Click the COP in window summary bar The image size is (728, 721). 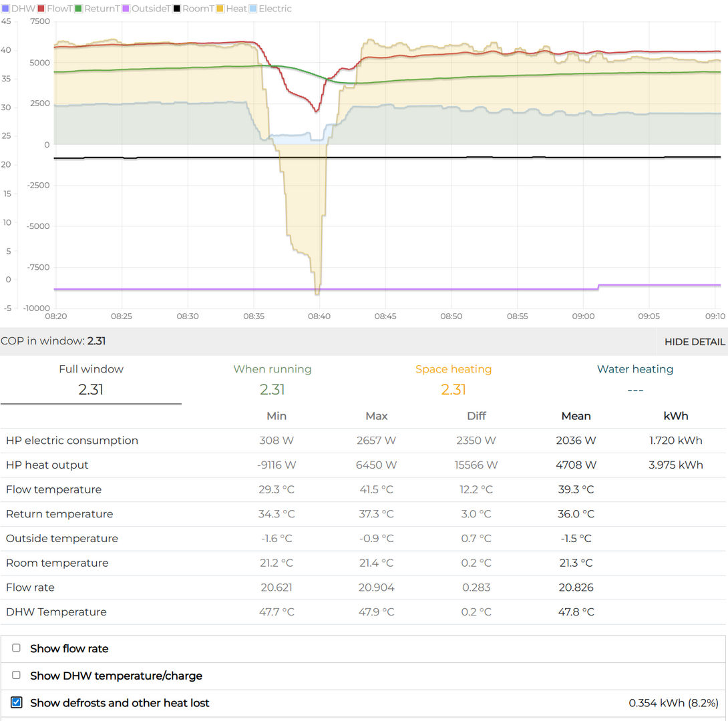coord(53,341)
